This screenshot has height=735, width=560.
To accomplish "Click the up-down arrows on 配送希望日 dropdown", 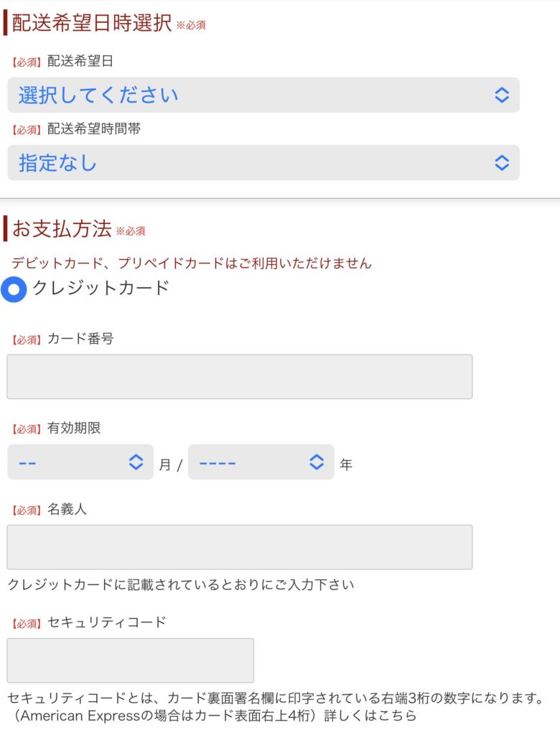I will coord(502,95).
